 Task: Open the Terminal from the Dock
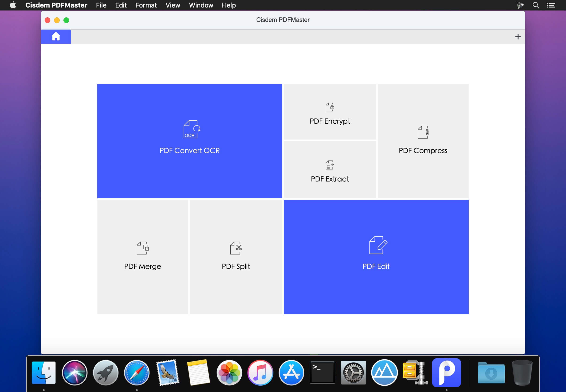click(322, 372)
